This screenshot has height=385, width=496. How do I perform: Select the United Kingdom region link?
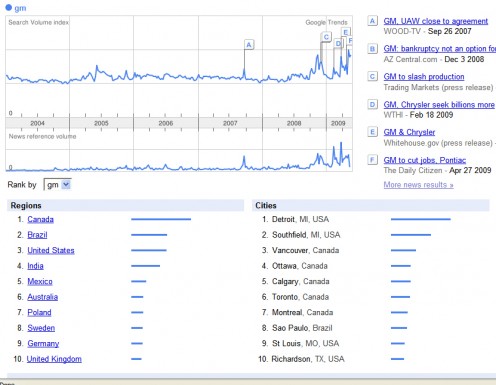point(54,359)
